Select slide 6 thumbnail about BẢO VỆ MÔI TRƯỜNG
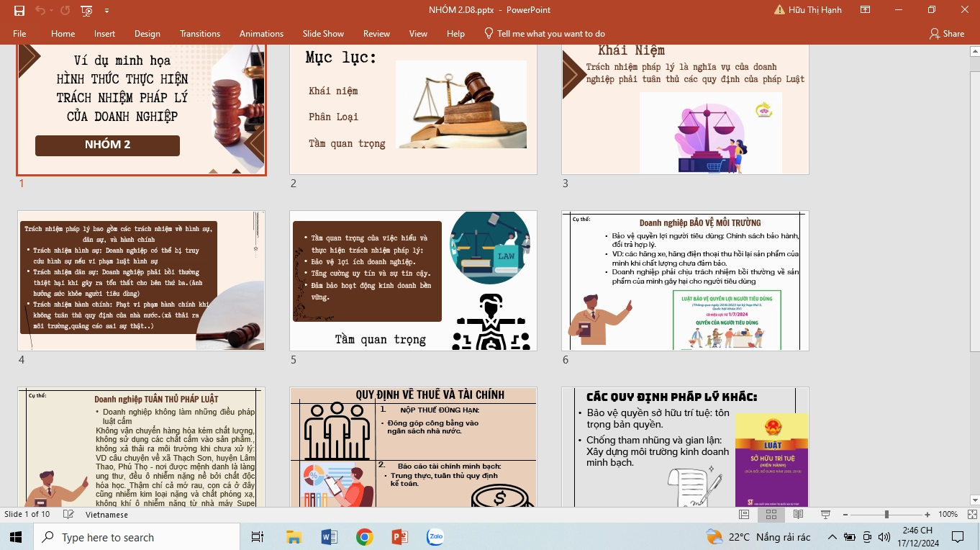The image size is (980, 550). click(685, 281)
